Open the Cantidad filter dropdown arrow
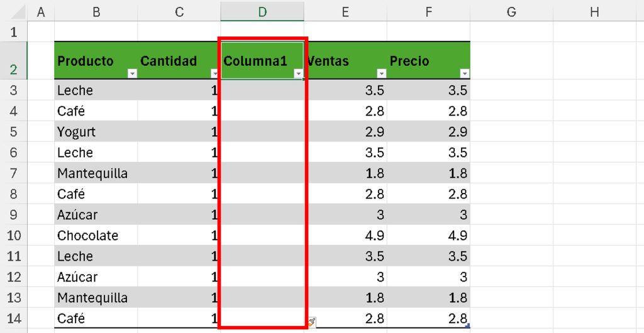The width and height of the screenshot is (644, 333). coord(214,74)
